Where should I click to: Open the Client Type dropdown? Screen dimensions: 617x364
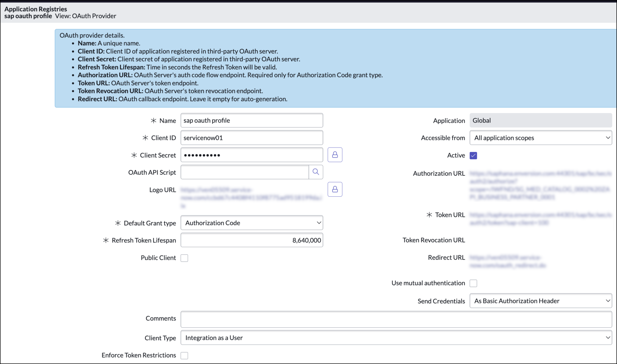tap(396, 338)
